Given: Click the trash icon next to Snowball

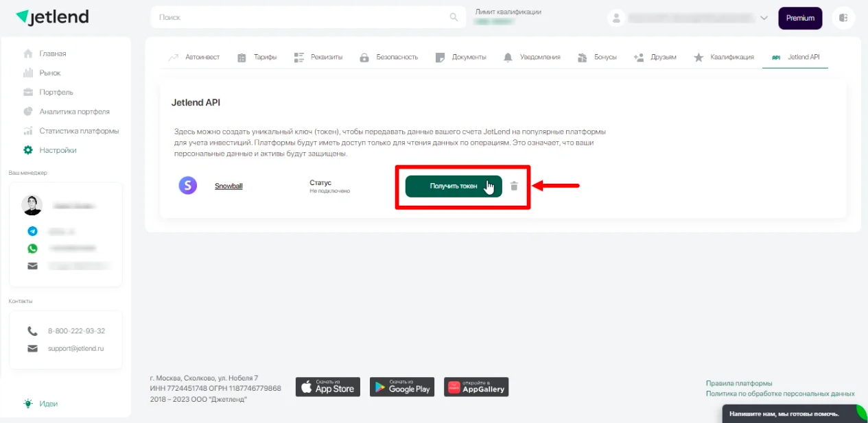Looking at the screenshot, I should click(514, 186).
